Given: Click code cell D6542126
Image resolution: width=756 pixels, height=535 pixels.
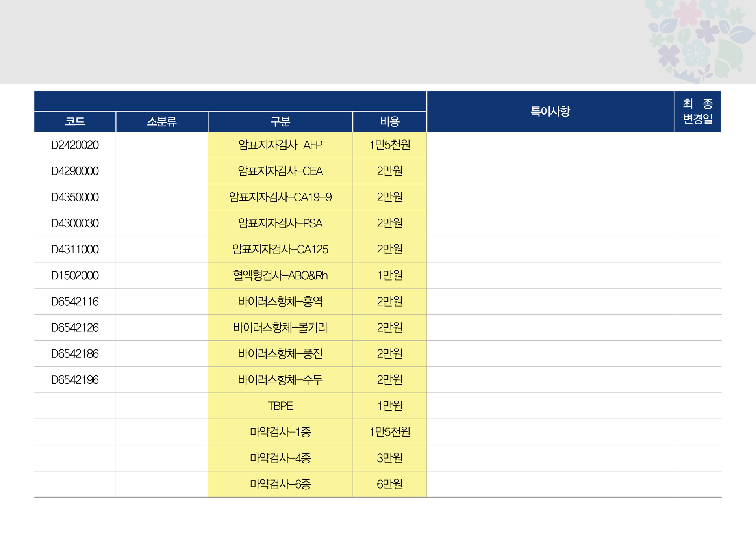Looking at the screenshot, I should pos(75,328).
